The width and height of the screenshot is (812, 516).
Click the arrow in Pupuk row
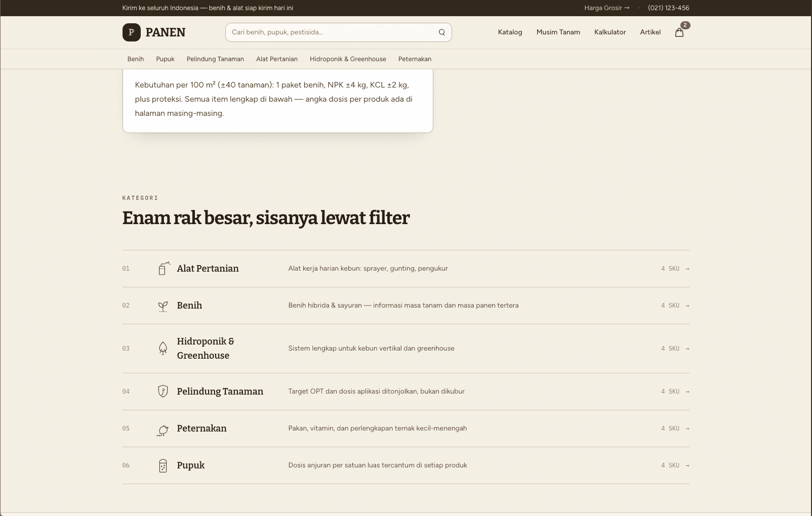click(687, 465)
